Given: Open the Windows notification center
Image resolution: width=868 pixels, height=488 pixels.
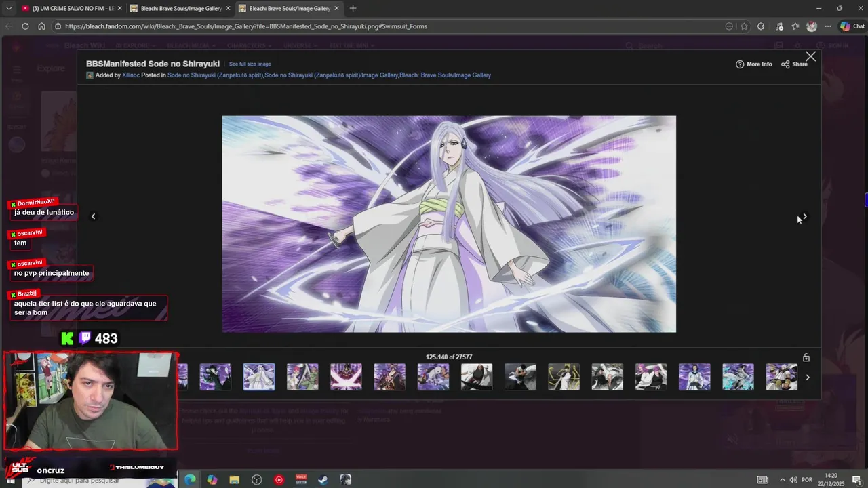Looking at the screenshot, I should pos(856,480).
